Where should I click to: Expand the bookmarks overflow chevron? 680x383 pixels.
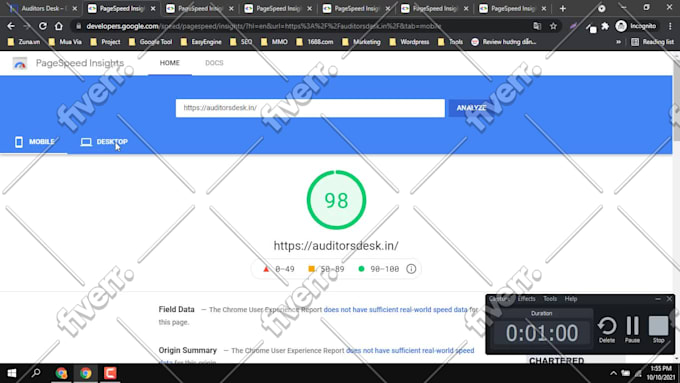618,42
